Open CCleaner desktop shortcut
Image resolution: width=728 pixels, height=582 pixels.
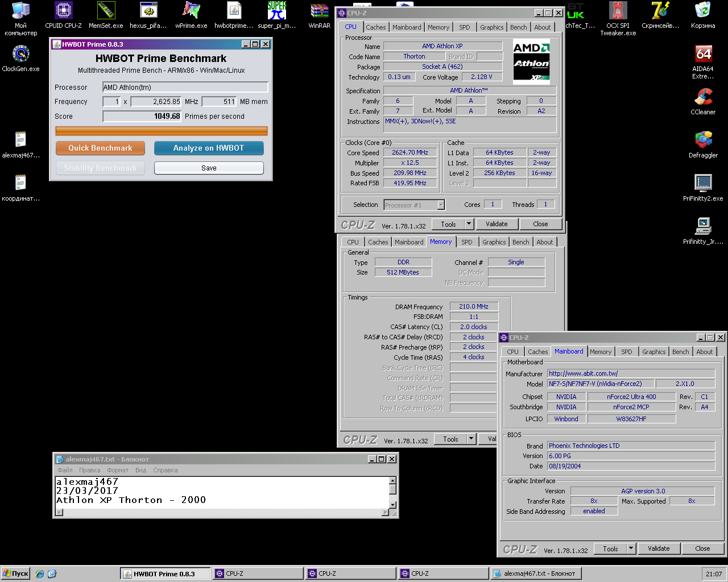[x=703, y=102]
